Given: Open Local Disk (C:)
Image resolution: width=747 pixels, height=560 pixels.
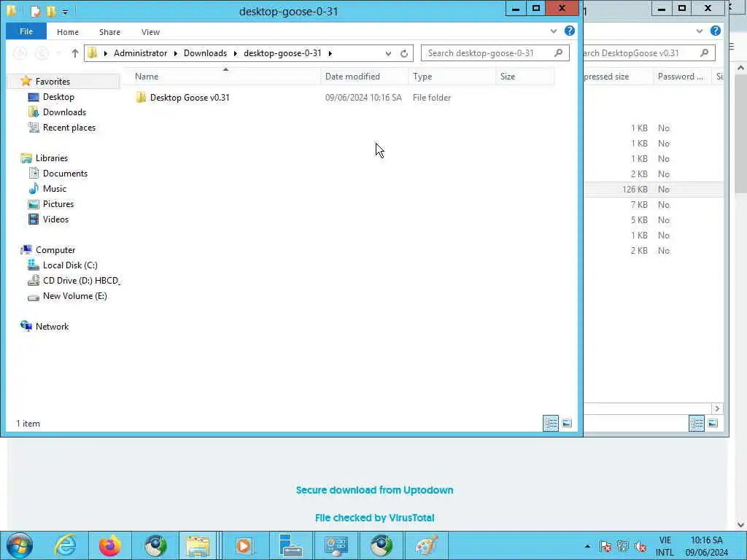Looking at the screenshot, I should click(70, 265).
